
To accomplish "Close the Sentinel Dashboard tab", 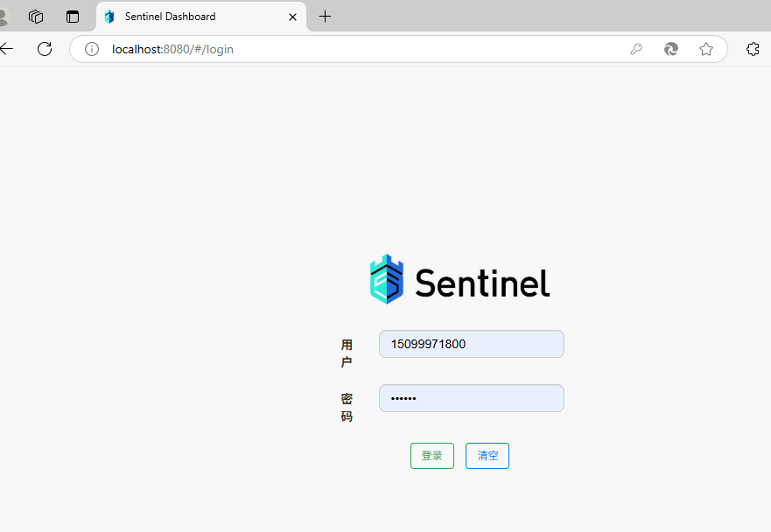I will (292, 17).
